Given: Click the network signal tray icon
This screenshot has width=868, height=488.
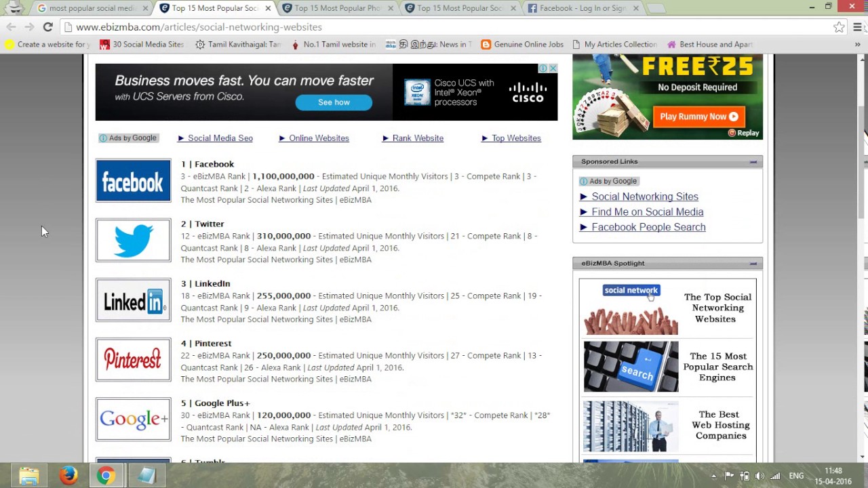Looking at the screenshot, I should [x=775, y=476].
